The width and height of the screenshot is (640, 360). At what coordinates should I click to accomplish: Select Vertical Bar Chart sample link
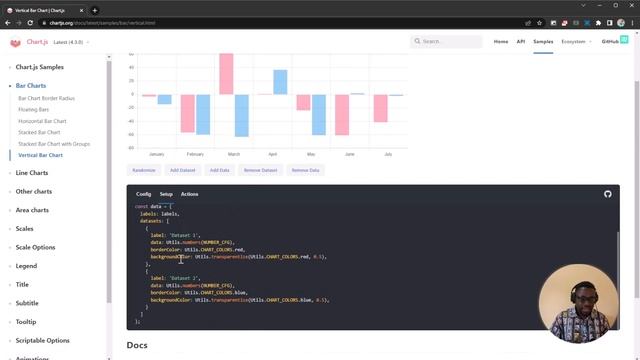[40, 155]
